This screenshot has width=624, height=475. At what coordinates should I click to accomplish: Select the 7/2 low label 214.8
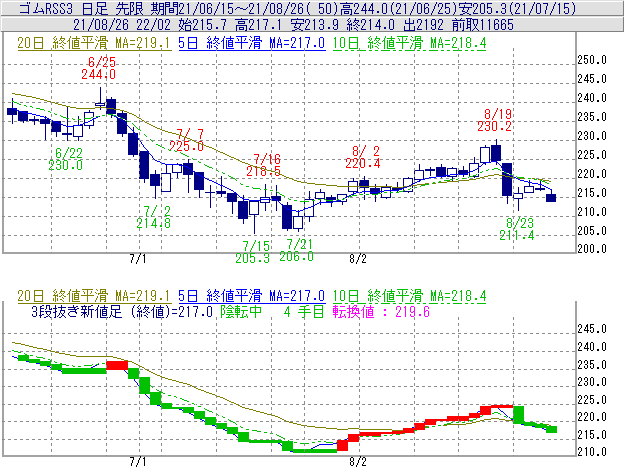(x=154, y=217)
